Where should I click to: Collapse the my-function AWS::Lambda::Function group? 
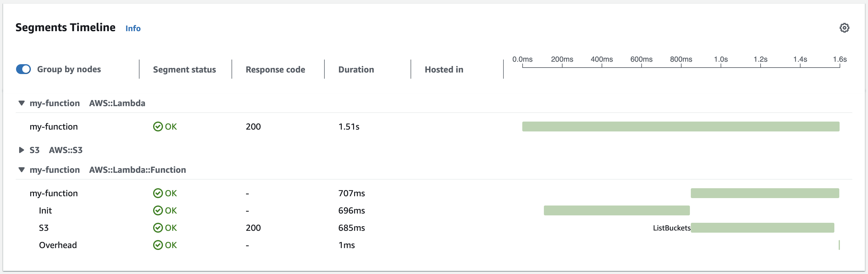tap(22, 170)
